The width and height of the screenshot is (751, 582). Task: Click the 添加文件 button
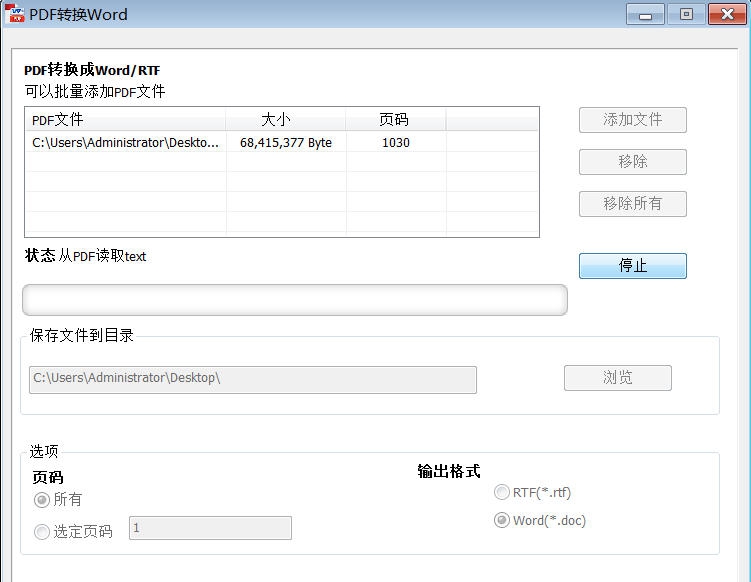click(x=633, y=120)
